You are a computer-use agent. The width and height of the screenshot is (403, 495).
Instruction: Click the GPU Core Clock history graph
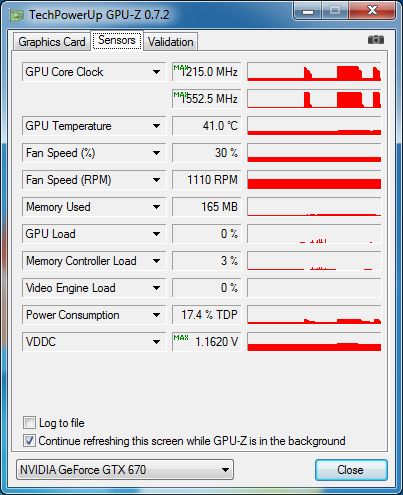point(314,72)
